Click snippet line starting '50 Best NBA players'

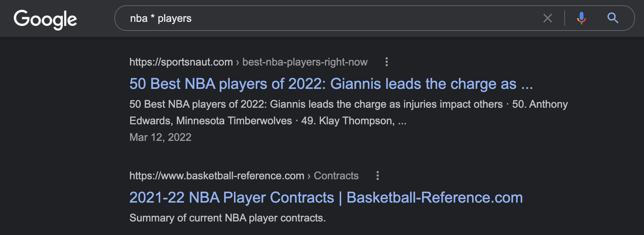[x=349, y=104]
